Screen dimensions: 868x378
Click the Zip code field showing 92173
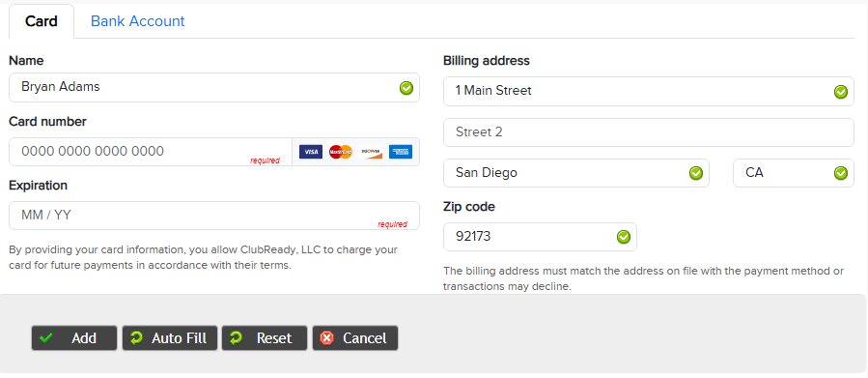pyautogui.click(x=541, y=237)
